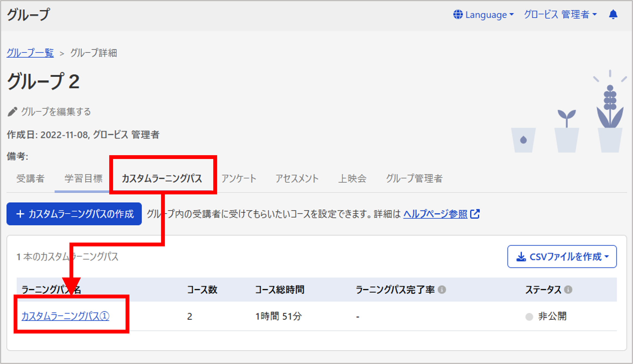This screenshot has height=364, width=633.
Task: Click the notification bell icon
Action: click(613, 14)
